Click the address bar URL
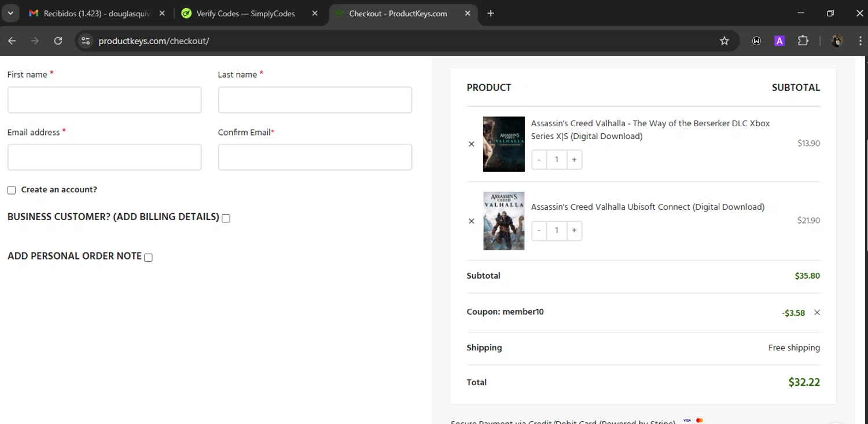Image resolution: width=868 pixels, height=424 pixels. [x=153, y=41]
